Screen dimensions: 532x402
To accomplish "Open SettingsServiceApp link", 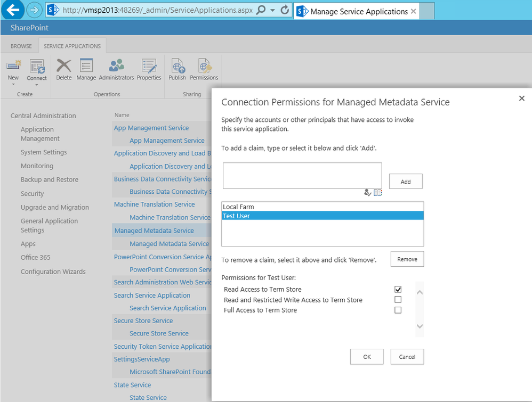I will coord(142,359).
